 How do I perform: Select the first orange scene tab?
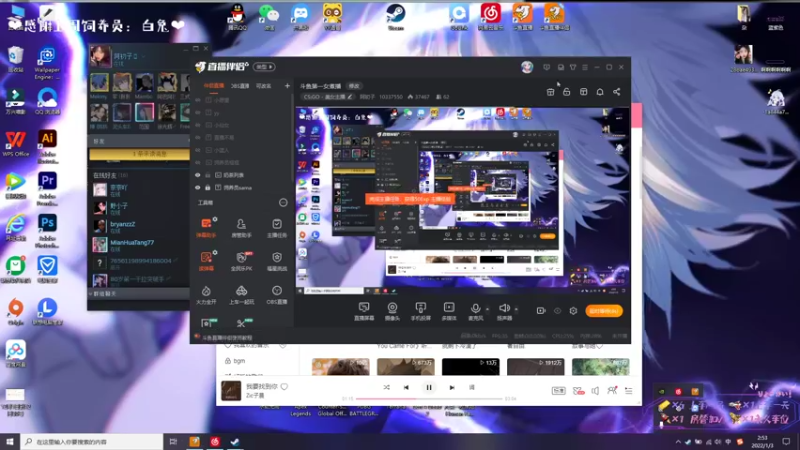[213, 86]
